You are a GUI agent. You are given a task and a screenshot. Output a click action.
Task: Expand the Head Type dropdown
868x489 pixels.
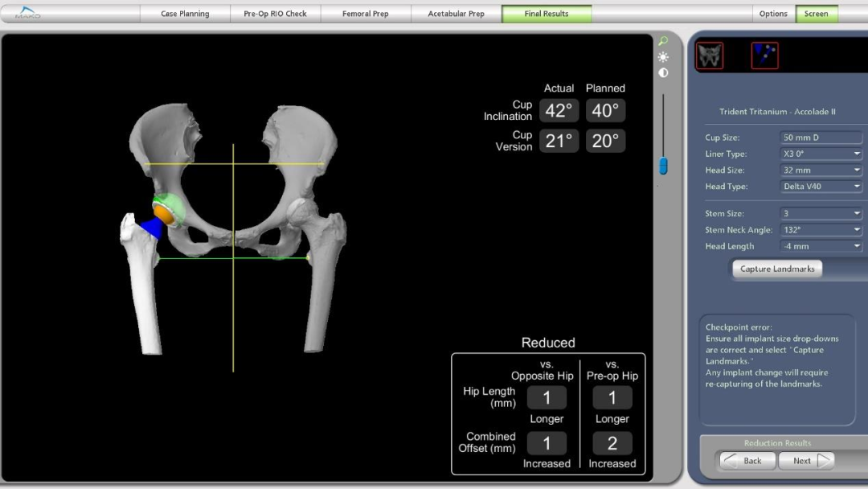click(x=821, y=187)
